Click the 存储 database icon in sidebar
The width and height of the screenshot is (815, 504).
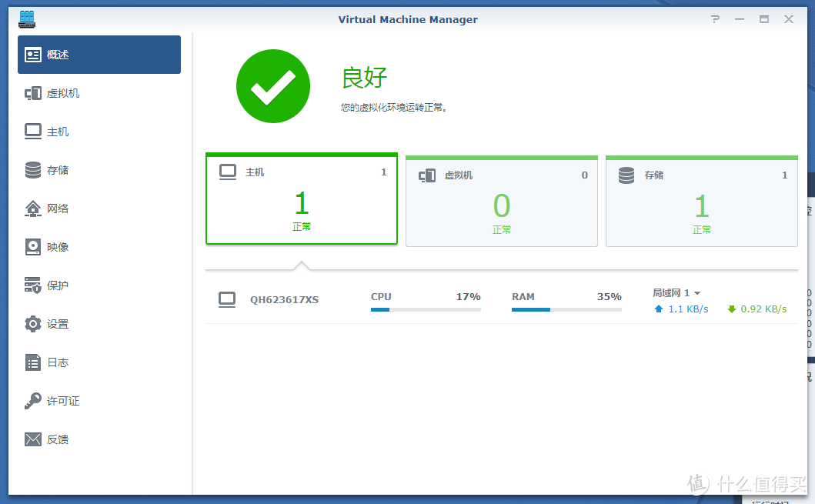33,170
